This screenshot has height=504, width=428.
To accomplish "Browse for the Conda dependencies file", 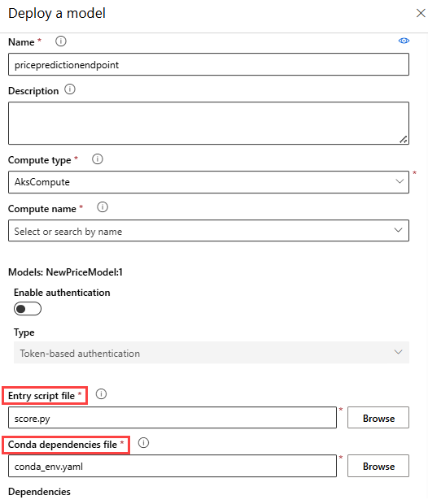I will point(378,466).
